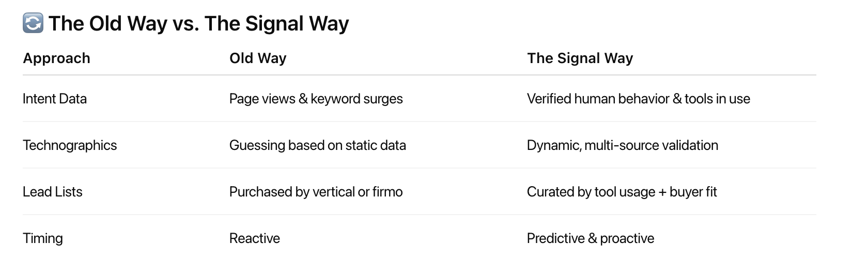Click the refresh arrows emoji icon
The image size is (868, 273).
[33, 23]
